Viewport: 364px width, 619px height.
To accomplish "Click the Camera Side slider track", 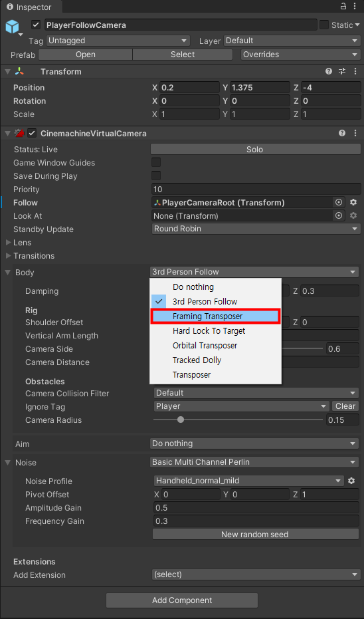I will 302,348.
